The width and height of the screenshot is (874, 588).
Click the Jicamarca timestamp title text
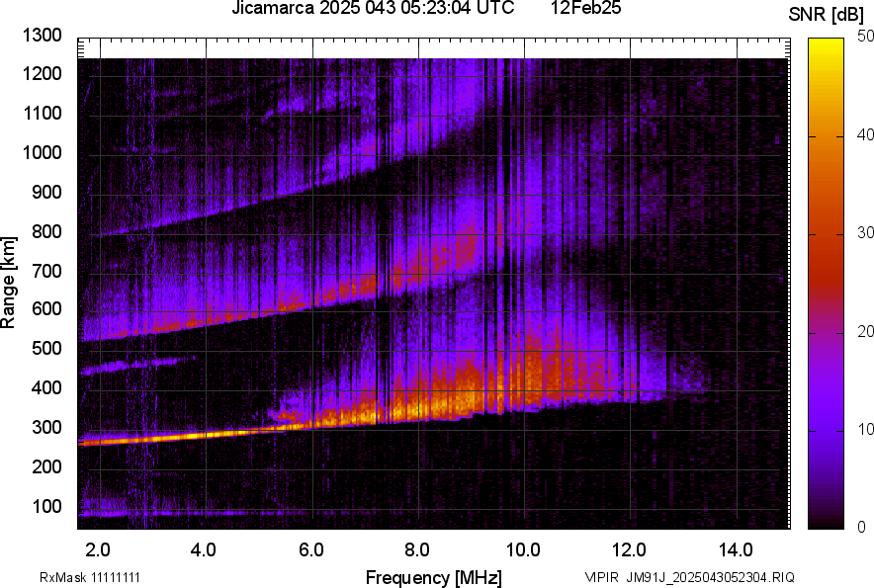click(x=372, y=9)
